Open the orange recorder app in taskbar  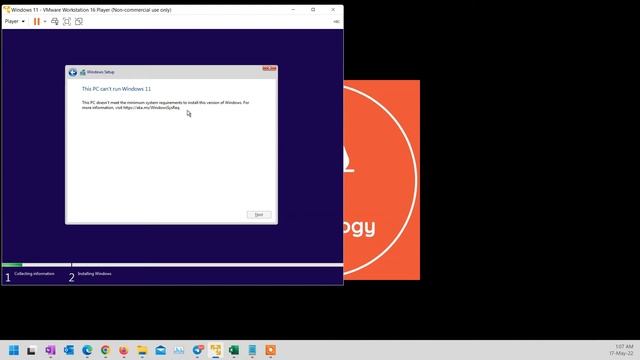pos(271,350)
